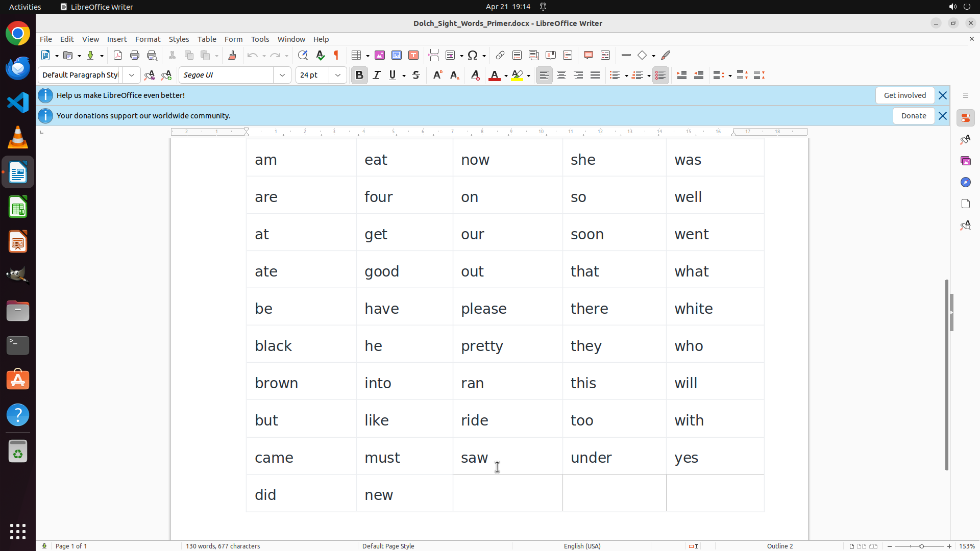The height and width of the screenshot is (551, 980).
Task: Click the Get involved button
Action: 904,95
